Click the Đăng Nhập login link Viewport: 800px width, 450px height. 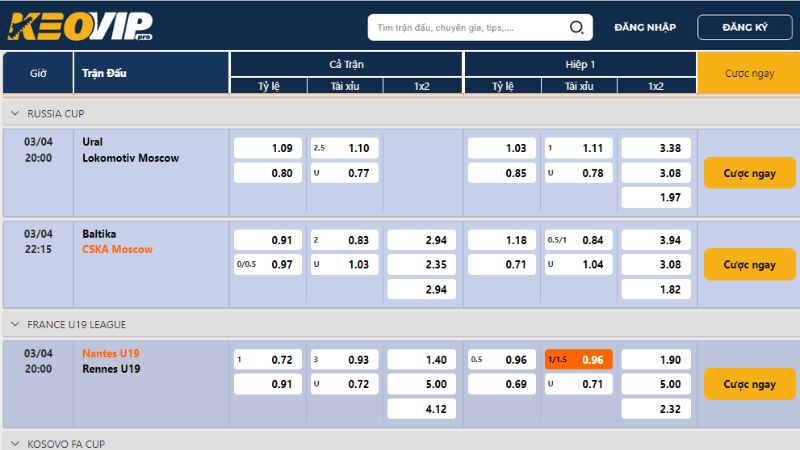(x=645, y=27)
